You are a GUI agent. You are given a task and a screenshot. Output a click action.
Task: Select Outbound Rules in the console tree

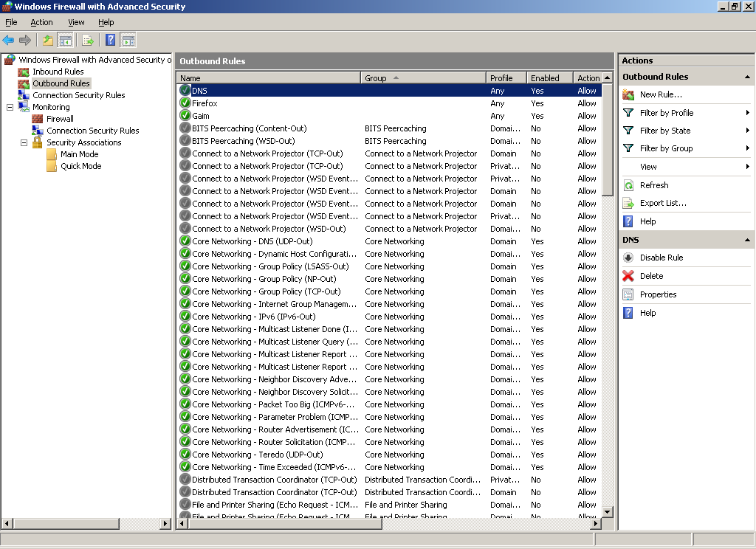click(61, 83)
